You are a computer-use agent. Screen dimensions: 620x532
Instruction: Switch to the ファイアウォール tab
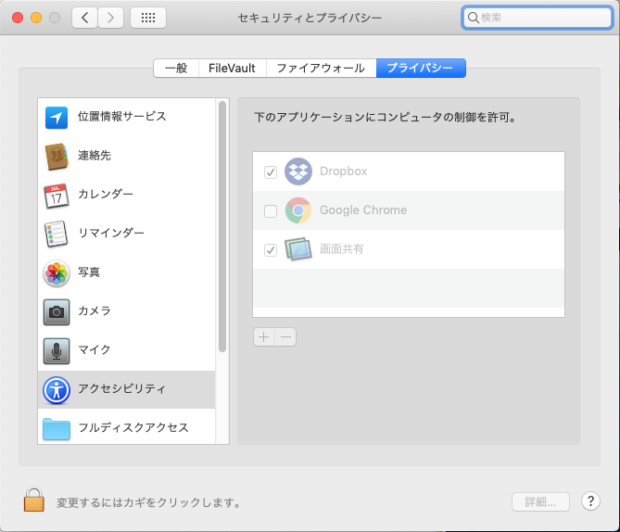tap(321, 68)
